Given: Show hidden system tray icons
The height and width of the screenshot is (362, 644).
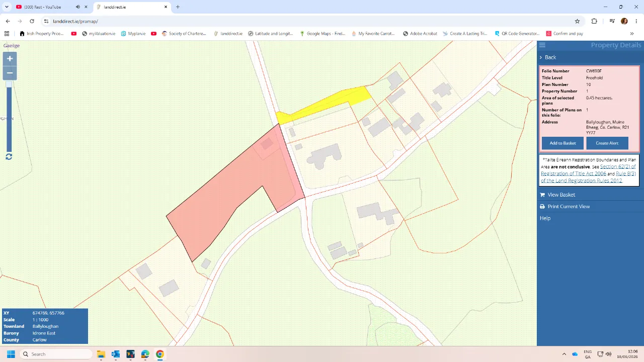Looking at the screenshot, I should (564, 354).
